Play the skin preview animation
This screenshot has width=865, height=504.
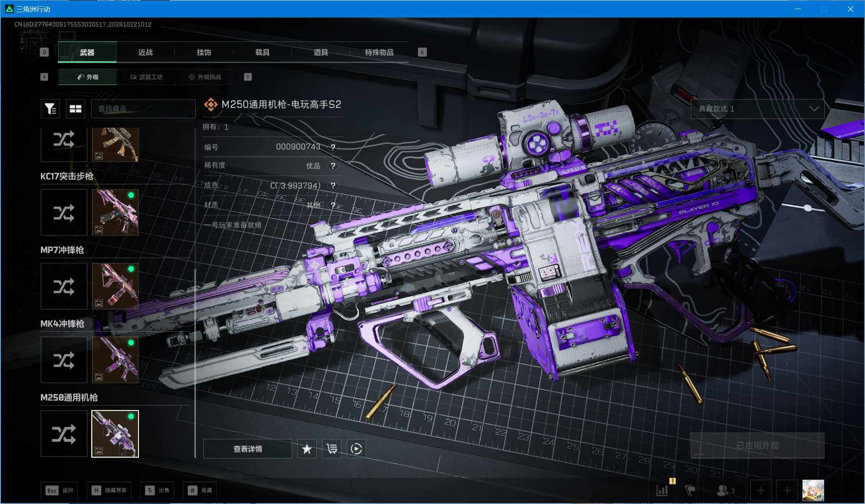point(356,449)
